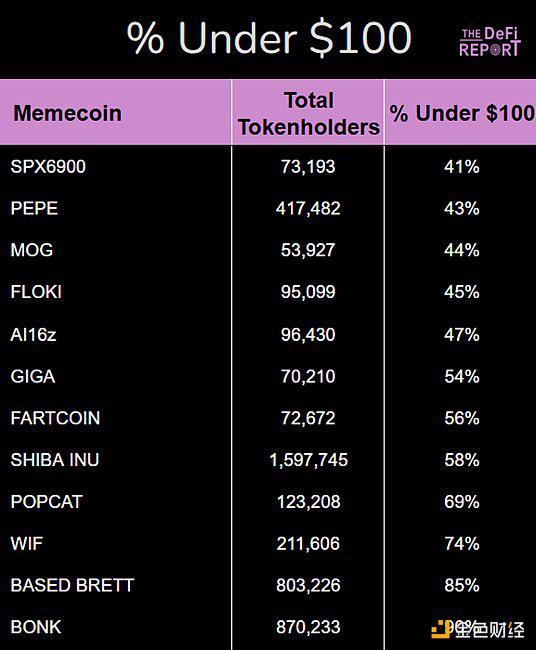
Task: Click BASED BRETT's 85% value
Action: [462, 585]
